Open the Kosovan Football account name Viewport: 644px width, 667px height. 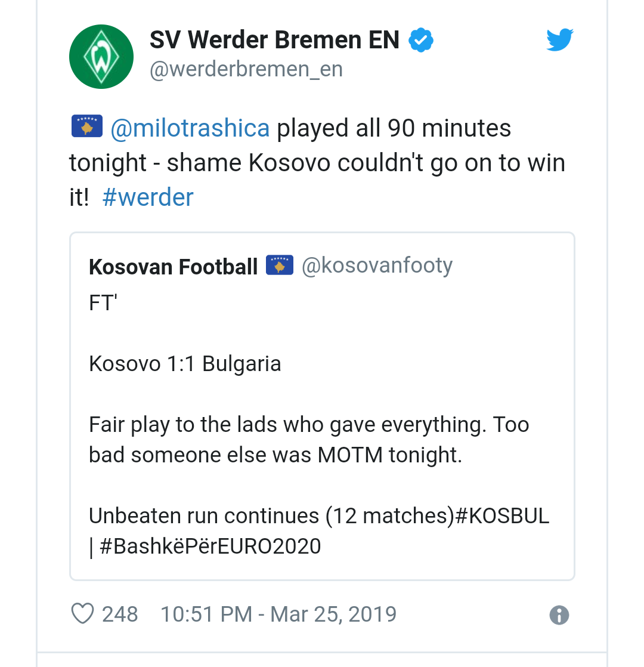click(x=174, y=267)
